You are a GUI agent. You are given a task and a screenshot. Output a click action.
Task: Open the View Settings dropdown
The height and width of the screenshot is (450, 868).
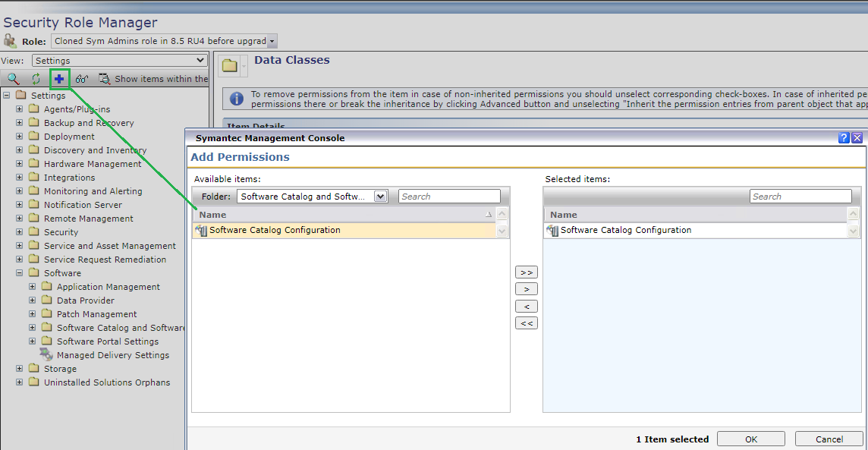point(120,61)
